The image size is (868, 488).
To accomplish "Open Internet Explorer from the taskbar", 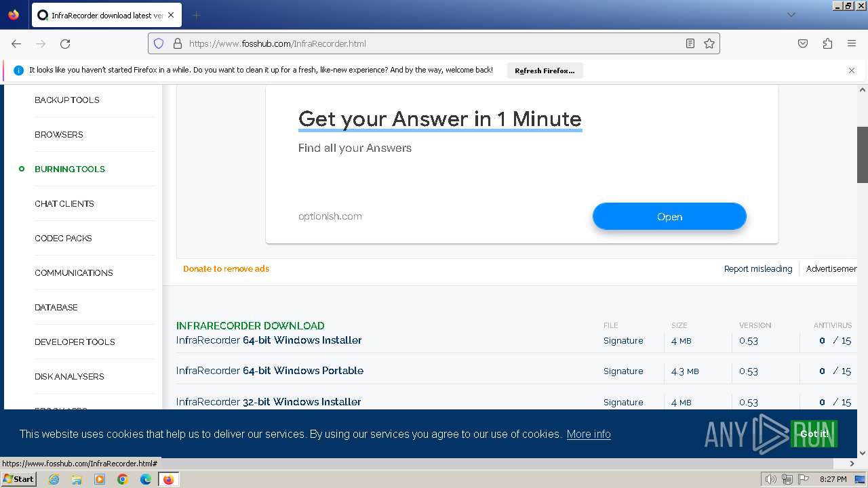I will 54,479.
